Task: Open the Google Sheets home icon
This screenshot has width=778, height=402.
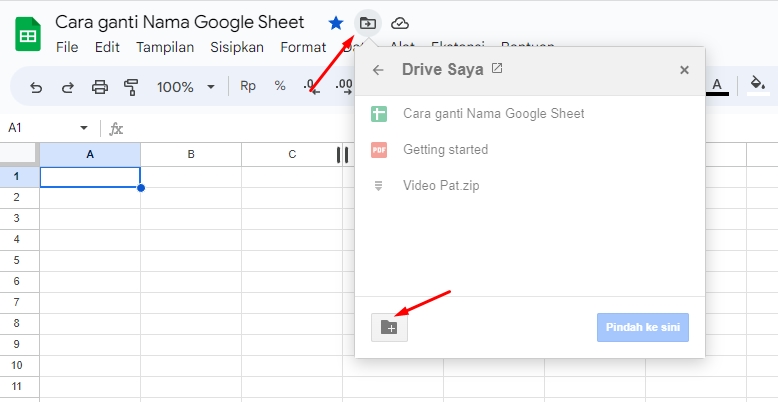Action: click(28, 34)
